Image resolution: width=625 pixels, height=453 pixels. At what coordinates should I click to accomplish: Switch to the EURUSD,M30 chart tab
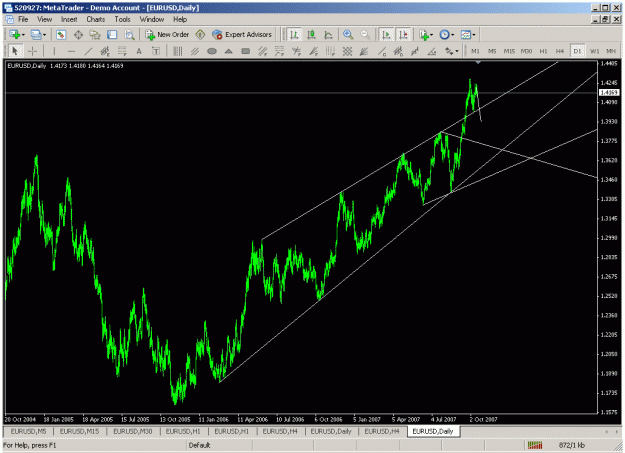133,431
